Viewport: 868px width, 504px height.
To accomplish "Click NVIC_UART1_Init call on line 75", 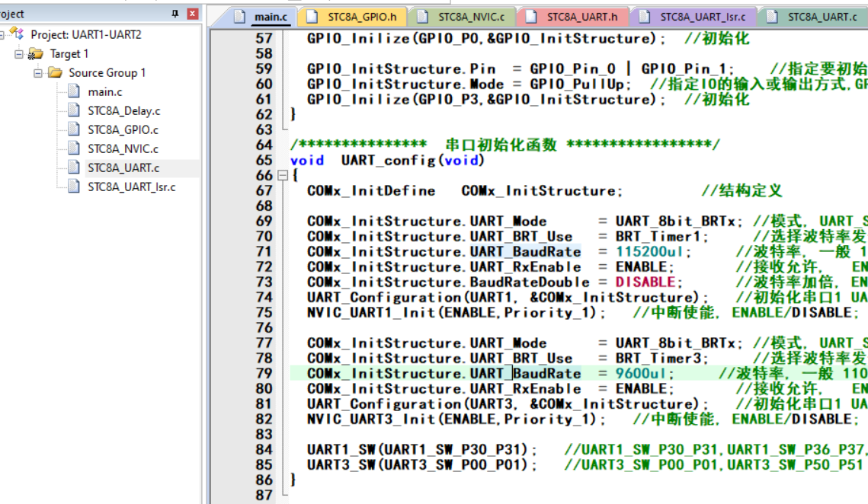I will [371, 313].
